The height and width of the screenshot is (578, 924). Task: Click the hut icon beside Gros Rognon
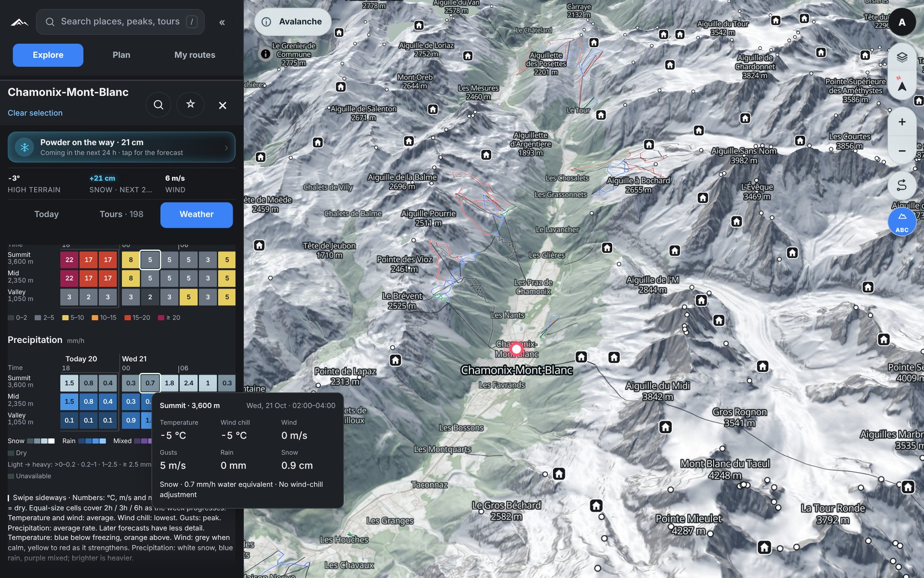tap(666, 427)
